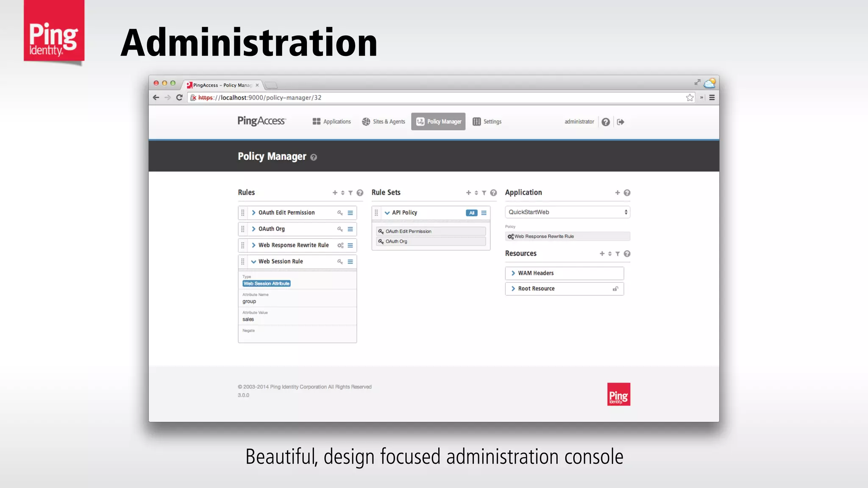This screenshot has width=868, height=488.
Task: Expand the OAuth Org rule
Action: [253, 229]
